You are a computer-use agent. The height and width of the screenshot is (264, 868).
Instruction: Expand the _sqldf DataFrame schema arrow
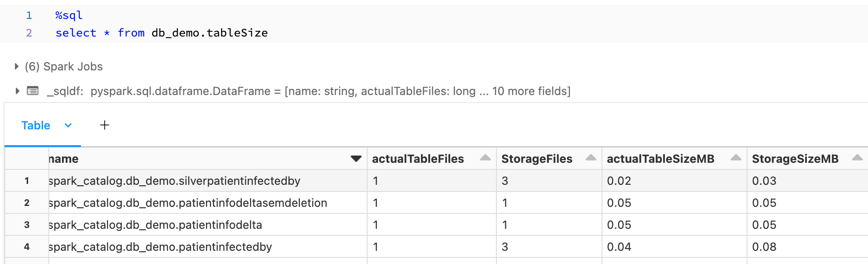[17, 91]
